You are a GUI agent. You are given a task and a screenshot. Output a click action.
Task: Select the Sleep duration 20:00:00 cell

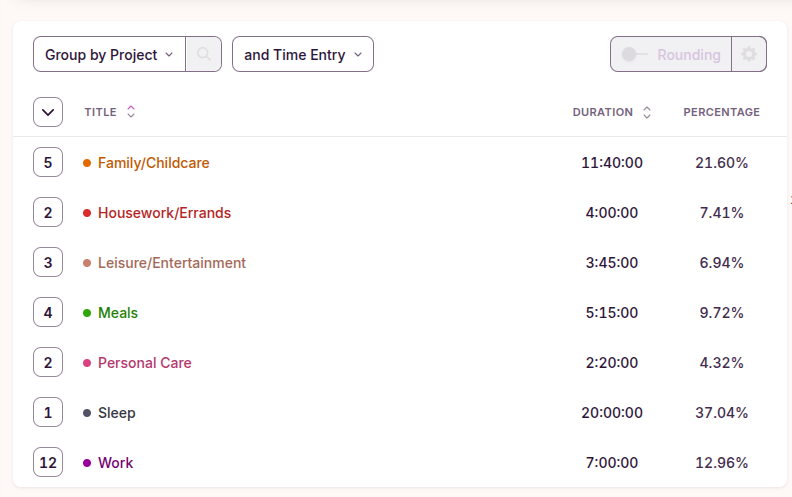(x=611, y=412)
